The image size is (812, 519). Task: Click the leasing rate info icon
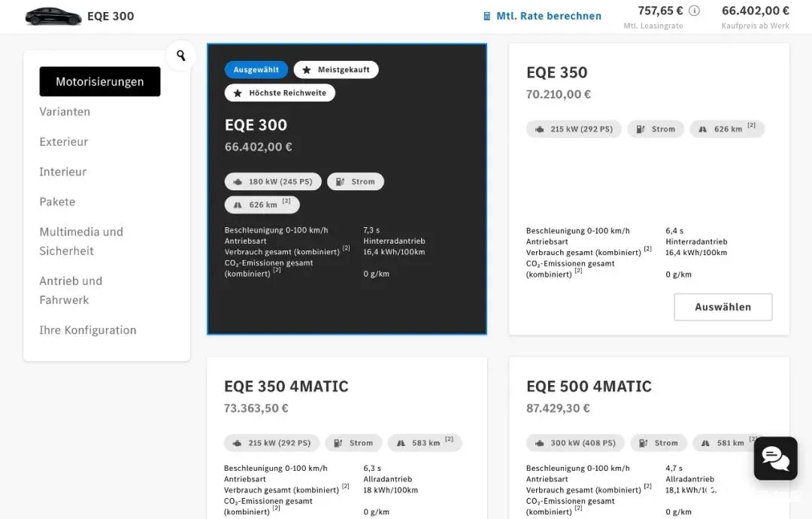pyautogui.click(x=695, y=11)
